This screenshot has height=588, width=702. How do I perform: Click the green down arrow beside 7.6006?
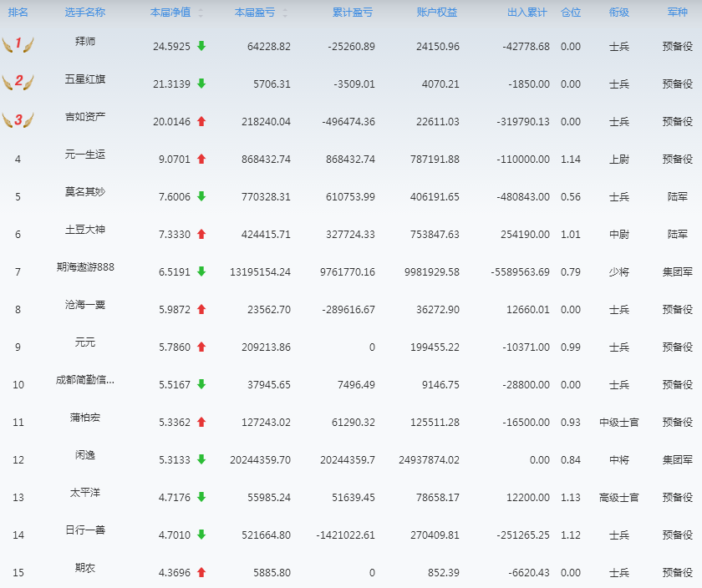[201, 196]
